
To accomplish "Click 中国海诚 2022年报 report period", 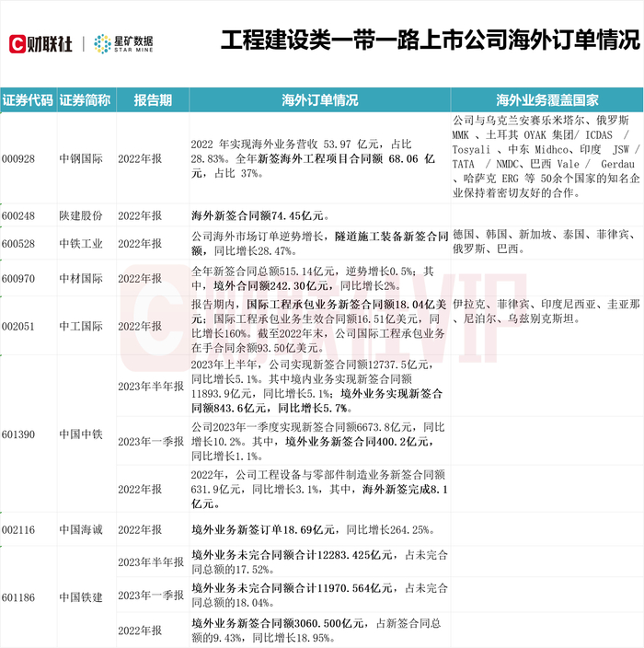I will point(140,530).
